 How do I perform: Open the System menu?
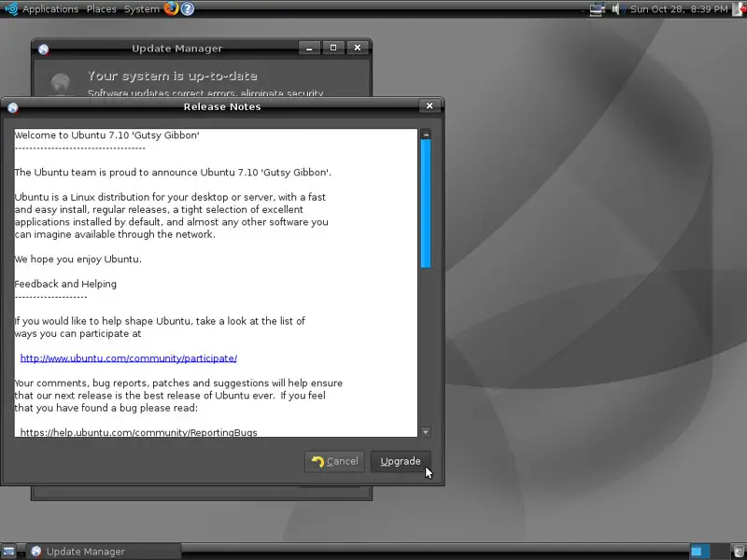(x=142, y=9)
